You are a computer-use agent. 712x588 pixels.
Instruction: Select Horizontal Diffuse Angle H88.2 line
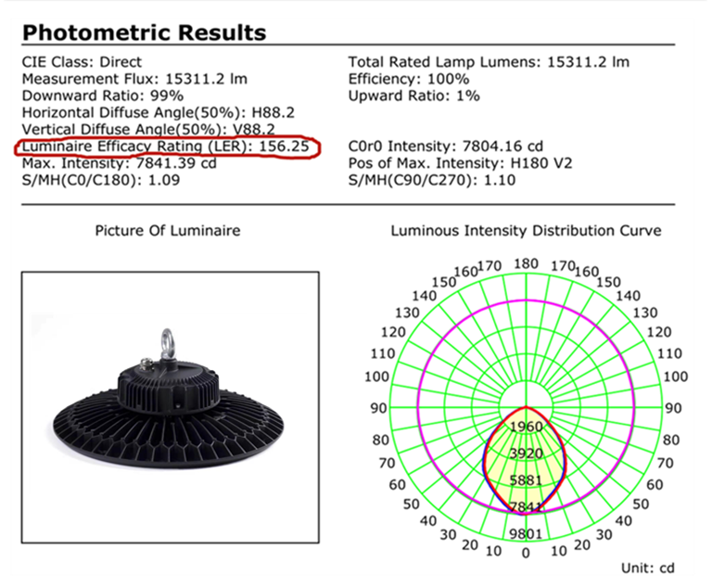(x=158, y=113)
